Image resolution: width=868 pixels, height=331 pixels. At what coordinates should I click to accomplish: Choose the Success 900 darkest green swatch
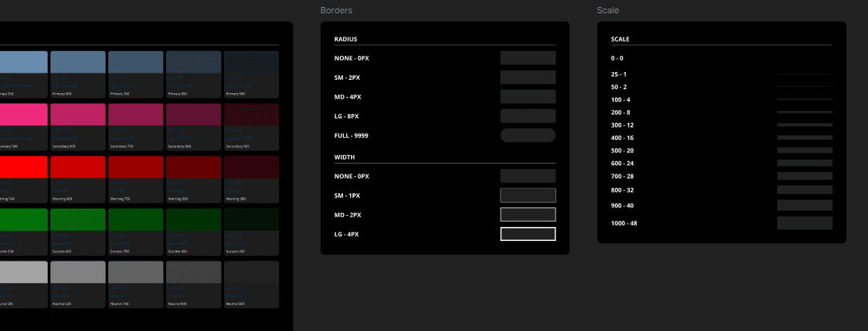click(x=251, y=219)
